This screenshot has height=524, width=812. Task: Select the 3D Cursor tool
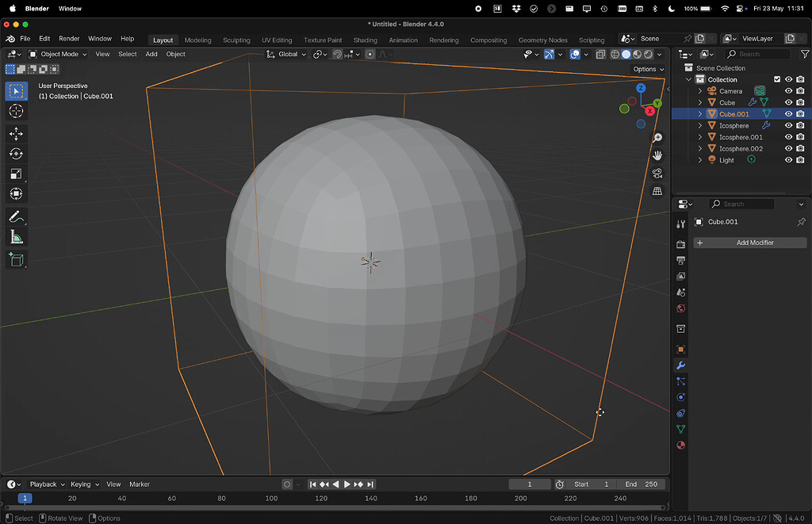point(16,111)
